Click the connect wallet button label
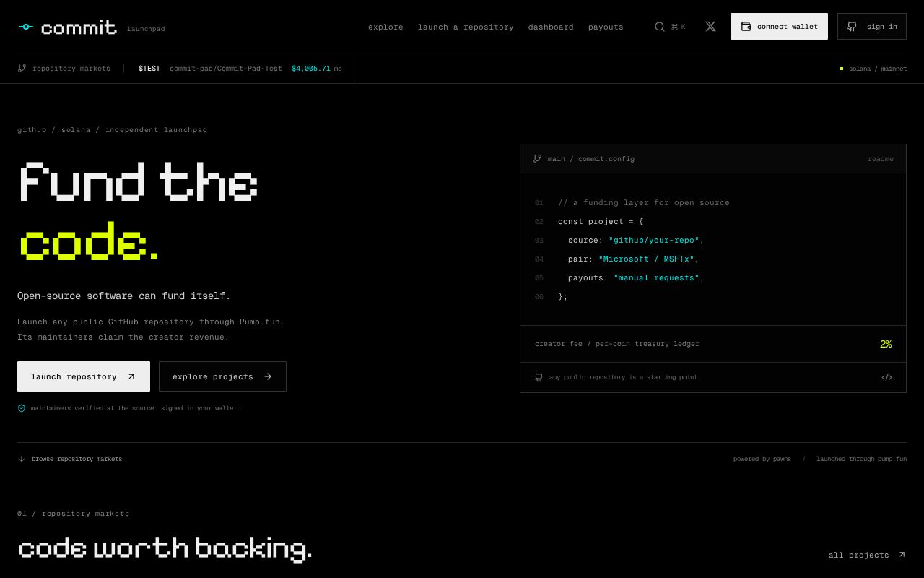 (788, 27)
